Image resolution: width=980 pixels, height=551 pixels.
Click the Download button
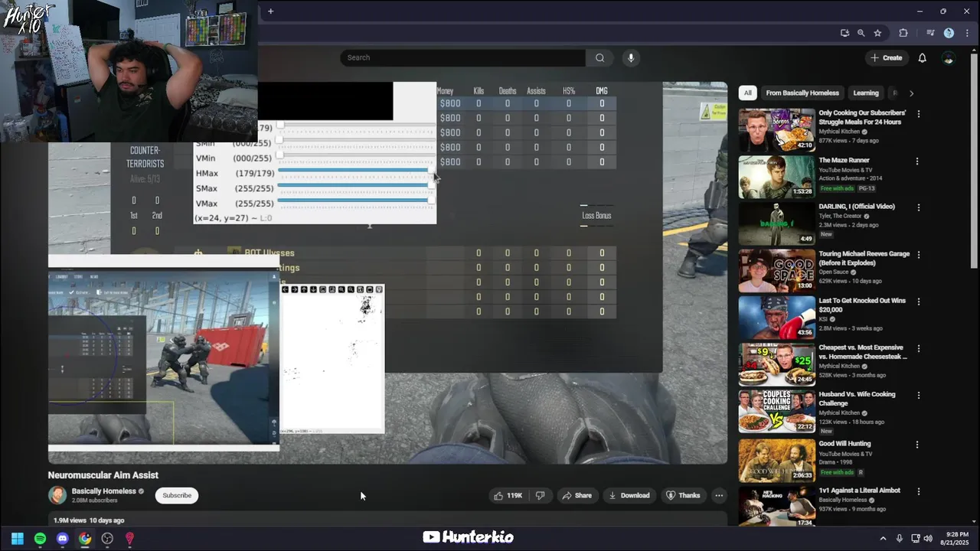click(629, 495)
